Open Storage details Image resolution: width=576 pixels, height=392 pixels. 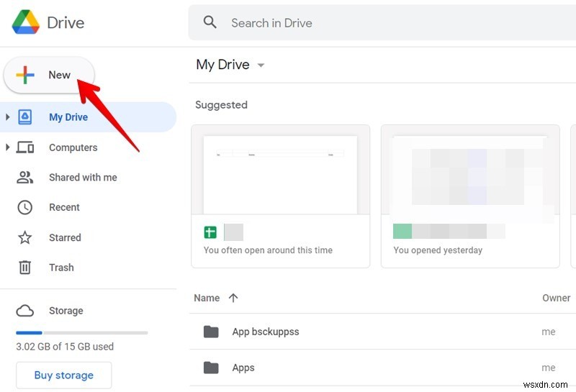pyautogui.click(x=66, y=311)
